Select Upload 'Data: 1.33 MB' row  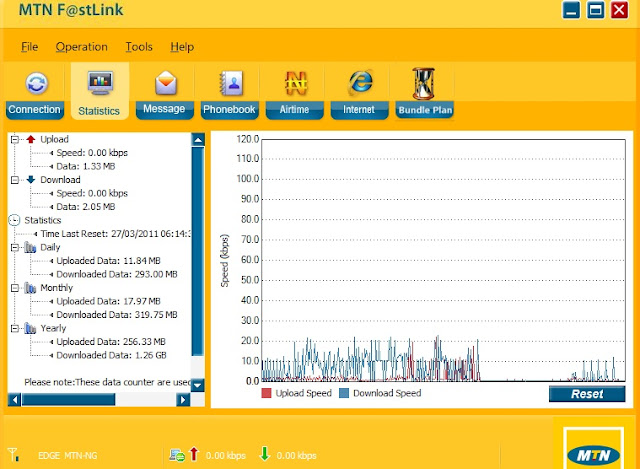point(86,166)
